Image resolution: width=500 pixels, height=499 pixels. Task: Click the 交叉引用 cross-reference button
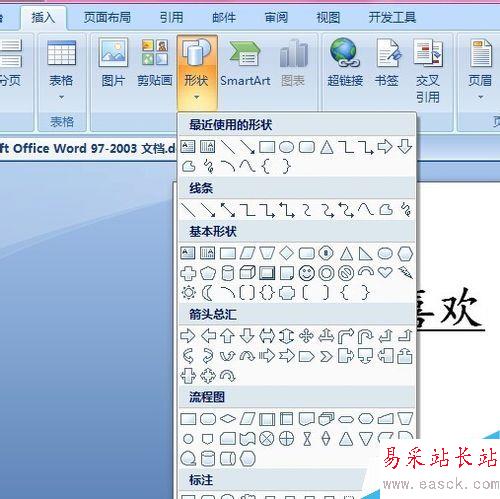click(428, 71)
